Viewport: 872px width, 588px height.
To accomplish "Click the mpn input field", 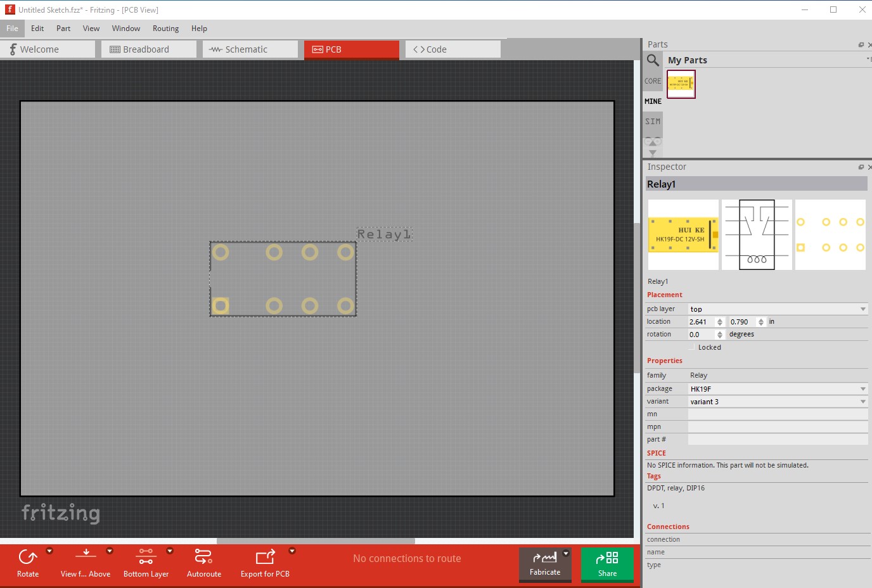I will (778, 427).
